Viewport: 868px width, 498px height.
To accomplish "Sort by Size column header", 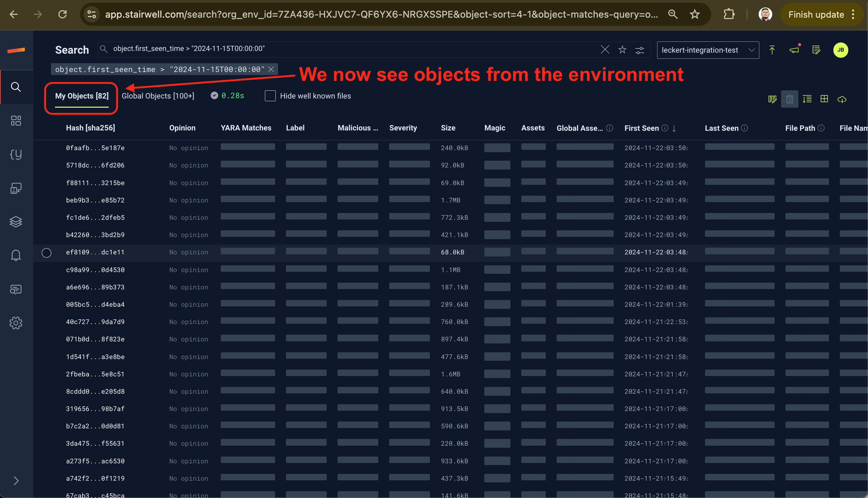I will click(x=448, y=128).
